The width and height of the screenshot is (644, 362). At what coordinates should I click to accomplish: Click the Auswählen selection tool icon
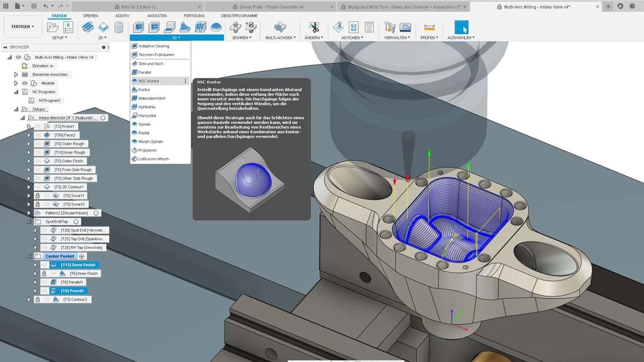(x=461, y=27)
